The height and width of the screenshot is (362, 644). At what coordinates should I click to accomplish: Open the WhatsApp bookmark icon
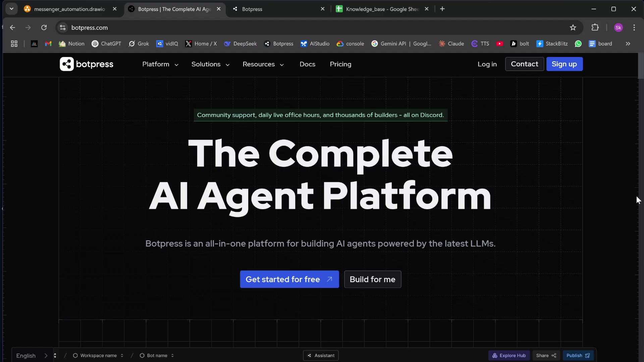tap(578, 44)
